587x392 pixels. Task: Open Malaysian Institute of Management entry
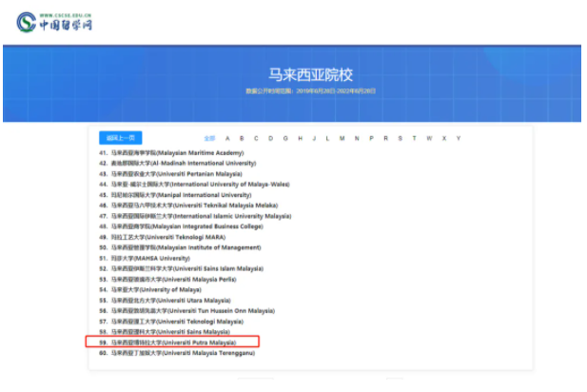[x=180, y=247]
